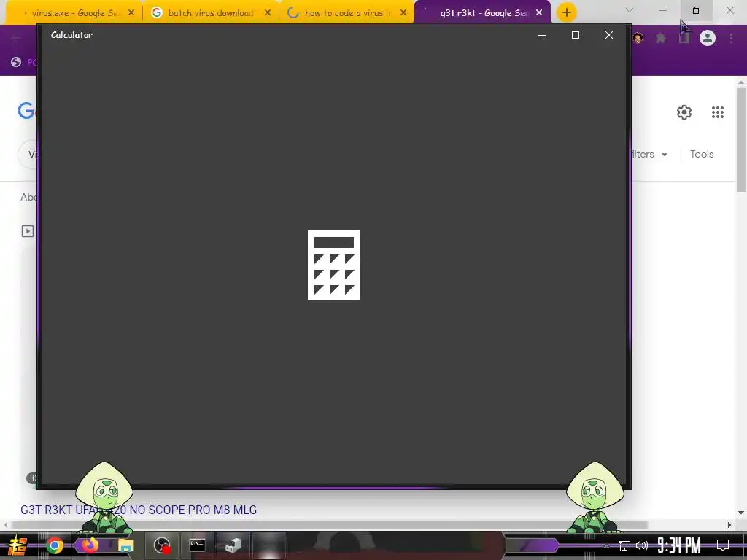Open the volume speaker icon in tray
This screenshot has width=747, height=560.
[x=642, y=545]
